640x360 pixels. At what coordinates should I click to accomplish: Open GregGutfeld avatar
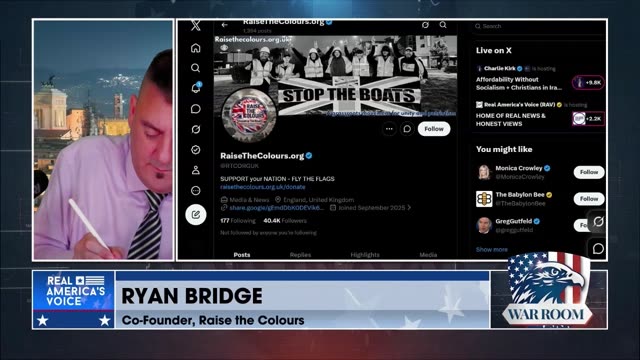(484, 225)
